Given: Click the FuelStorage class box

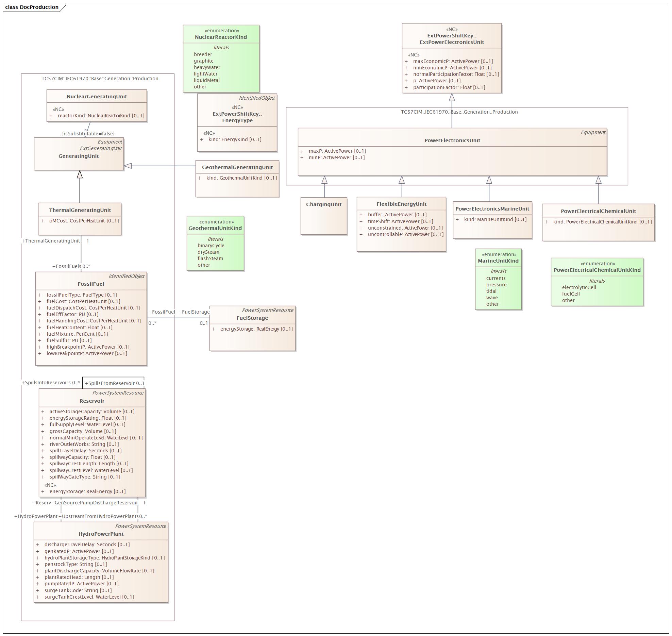Looking at the screenshot, I should coord(252,318).
